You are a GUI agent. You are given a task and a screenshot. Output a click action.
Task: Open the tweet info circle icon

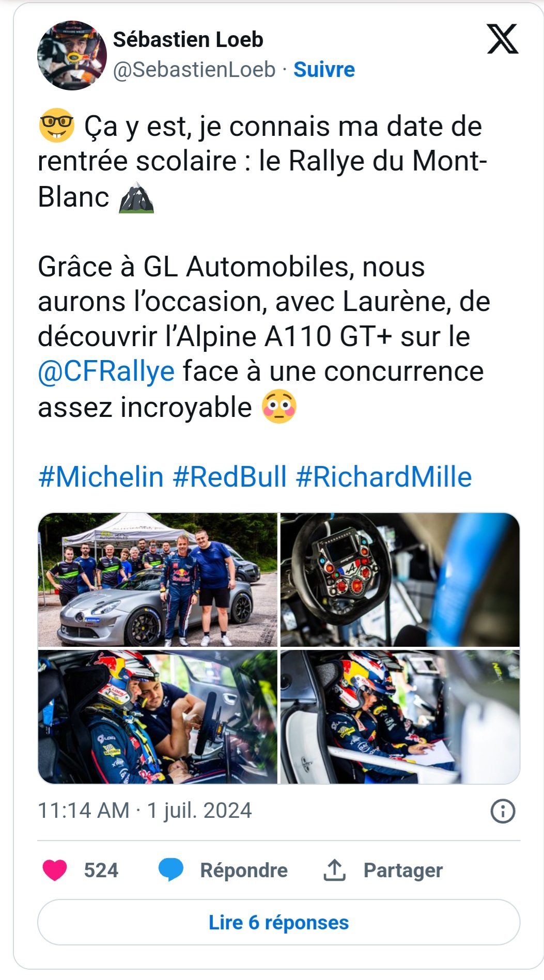coord(503,811)
